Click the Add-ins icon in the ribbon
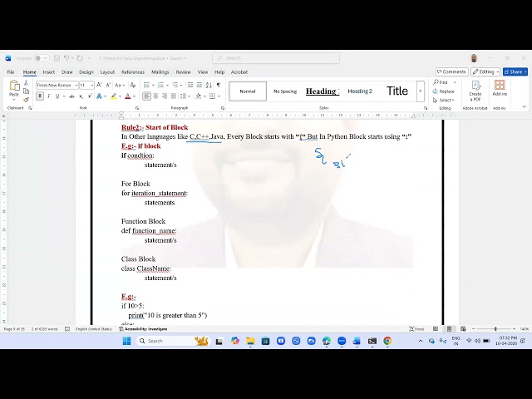532x399 pixels. pos(500,88)
